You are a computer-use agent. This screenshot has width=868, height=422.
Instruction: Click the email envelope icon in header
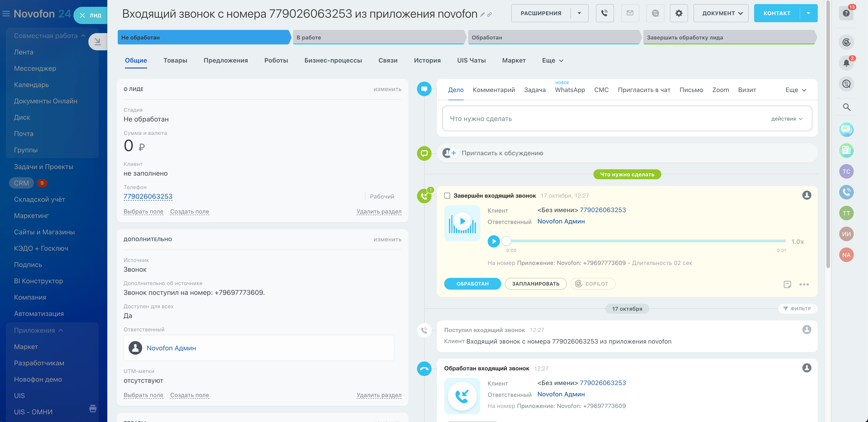(630, 13)
